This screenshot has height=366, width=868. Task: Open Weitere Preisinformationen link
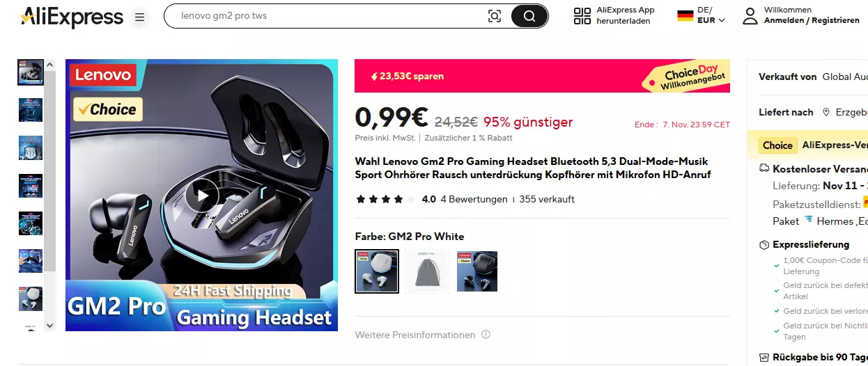(415, 335)
